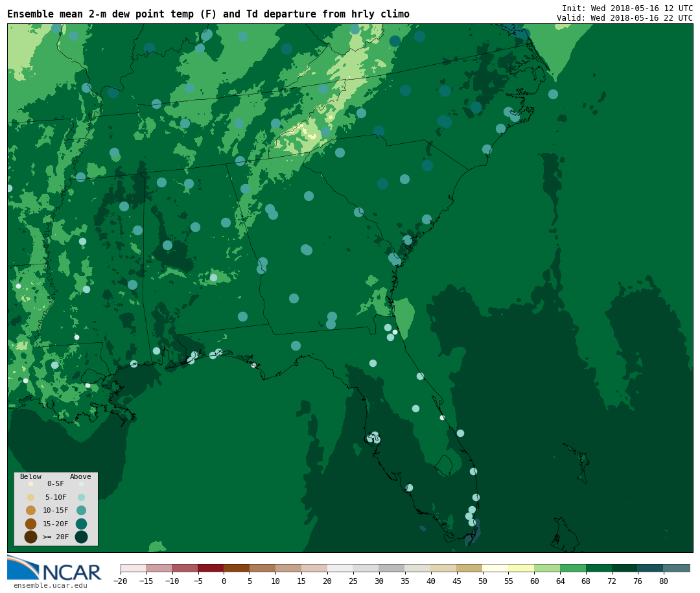Pick the -10 to -5 colorbar swatch
This screenshot has width=700, height=593.
click(185, 568)
